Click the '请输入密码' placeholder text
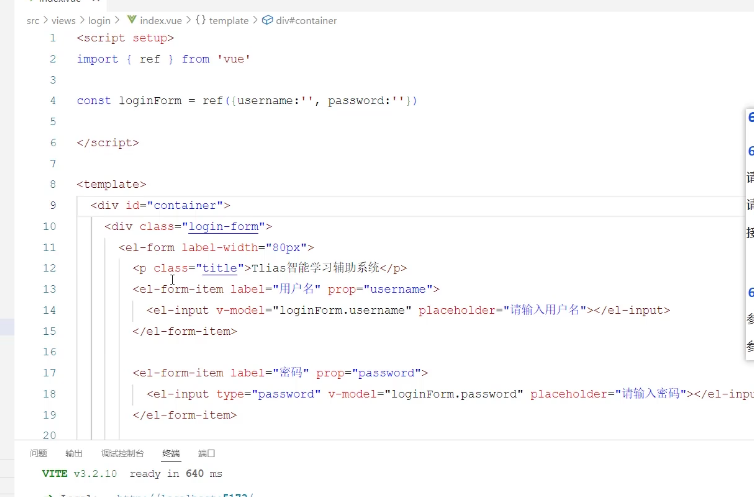Screen dimensions: 754x497 tap(651, 394)
